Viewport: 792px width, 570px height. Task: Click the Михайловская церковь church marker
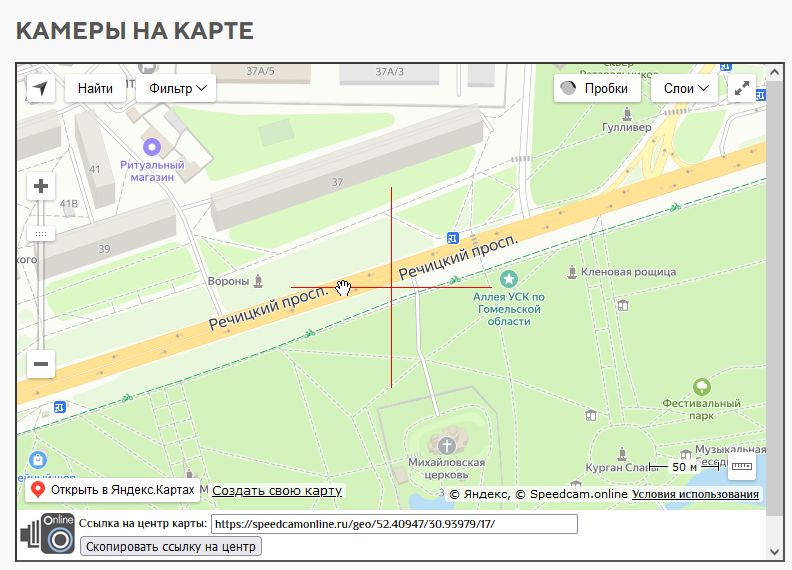click(446, 444)
